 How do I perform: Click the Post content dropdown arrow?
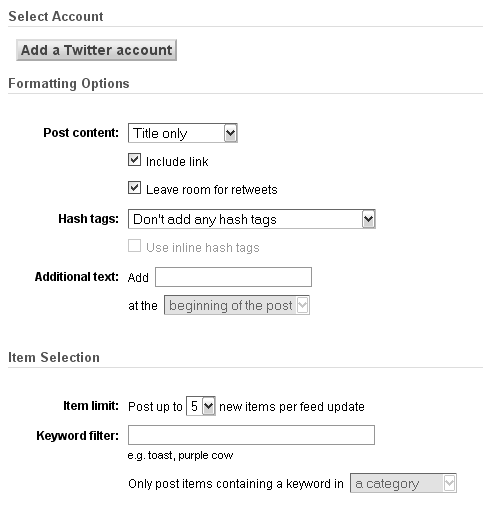[230, 133]
